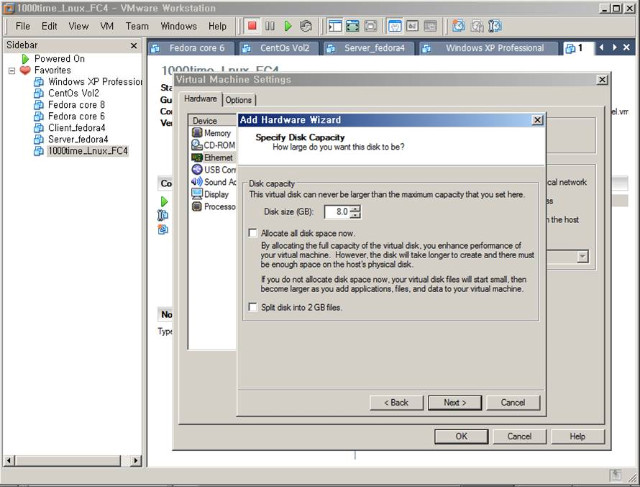Click the Suspend (pause) toolbar icon
Image resolution: width=640 pixels, height=487 pixels.
(x=270, y=26)
